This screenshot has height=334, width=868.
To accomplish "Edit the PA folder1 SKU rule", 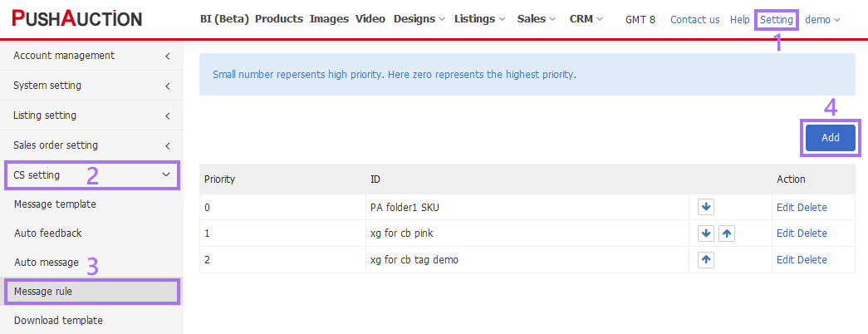I will point(785,208).
